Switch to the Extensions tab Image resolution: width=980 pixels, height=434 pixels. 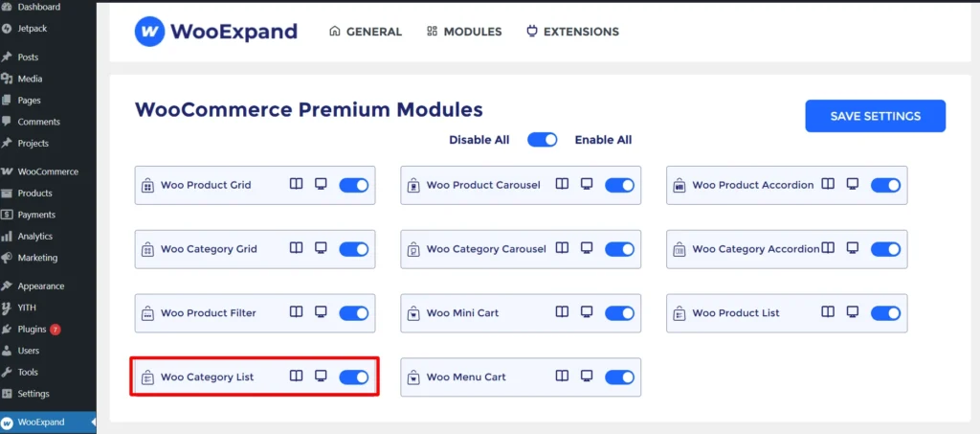(572, 32)
